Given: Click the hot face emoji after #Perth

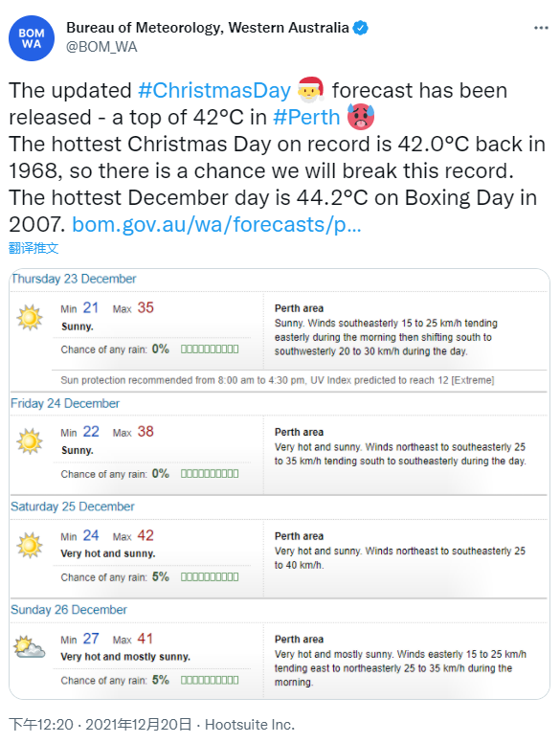Looking at the screenshot, I should (361, 117).
